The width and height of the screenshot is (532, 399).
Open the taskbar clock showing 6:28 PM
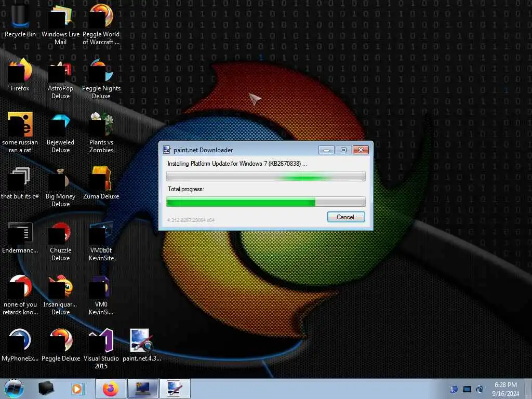(x=506, y=389)
